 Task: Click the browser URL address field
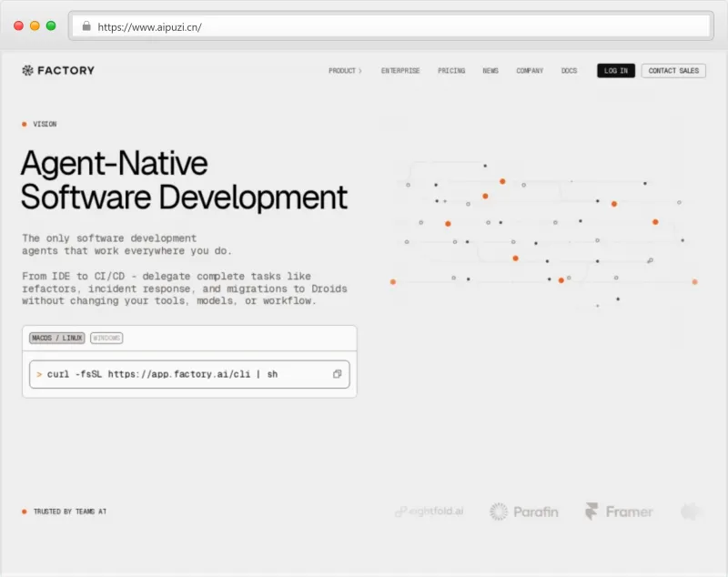tap(364, 26)
